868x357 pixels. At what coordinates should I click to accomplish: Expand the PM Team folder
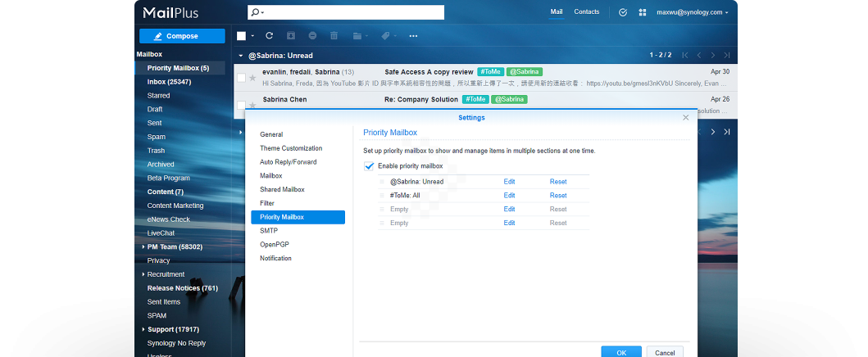(143, 246)
